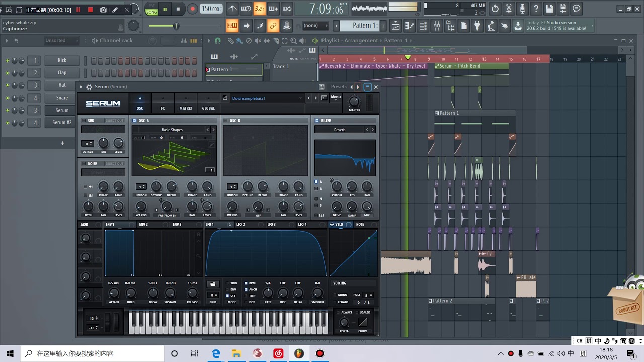Viewport: 644px width, 362px height.
Task: Open FL Studio from the taskbar
Action: point(299,354)
